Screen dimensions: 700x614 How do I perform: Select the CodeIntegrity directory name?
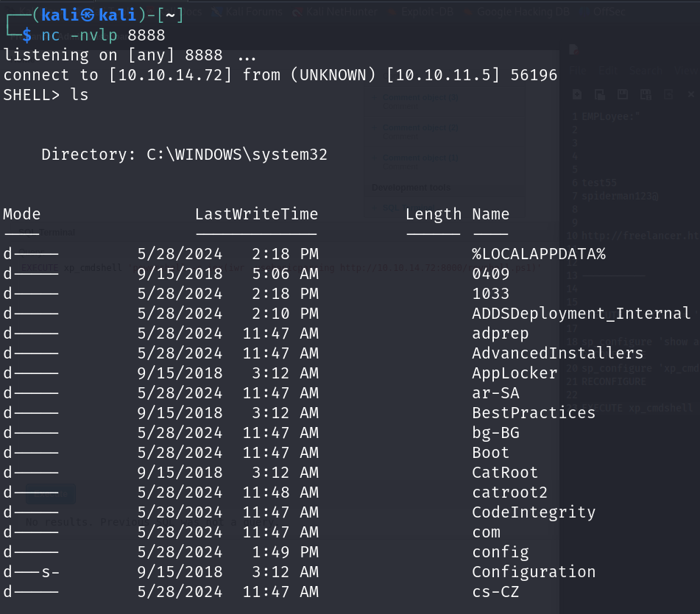point(534,512)
